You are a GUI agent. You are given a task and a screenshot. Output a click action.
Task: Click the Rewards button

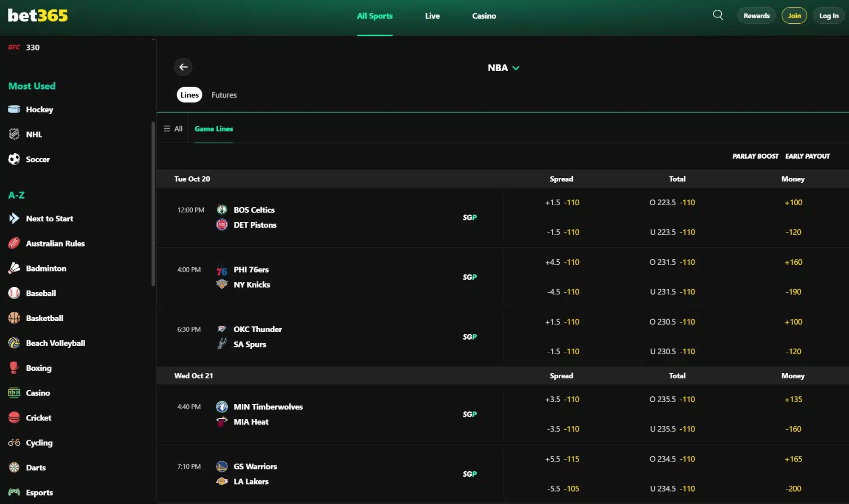pos(756,16)
